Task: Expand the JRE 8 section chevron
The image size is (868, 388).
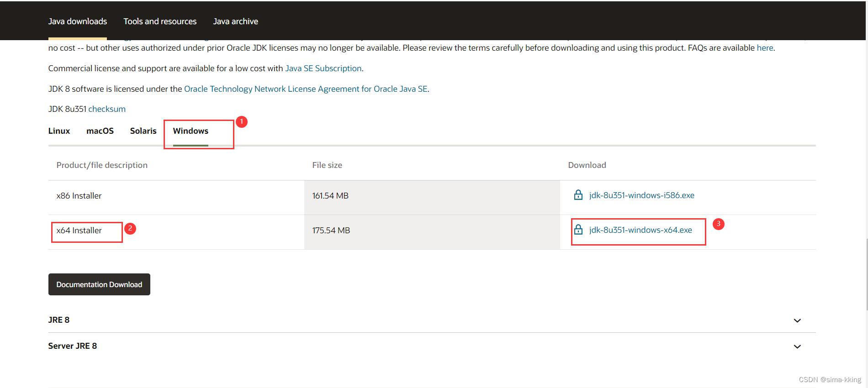Action: point(797,320)
